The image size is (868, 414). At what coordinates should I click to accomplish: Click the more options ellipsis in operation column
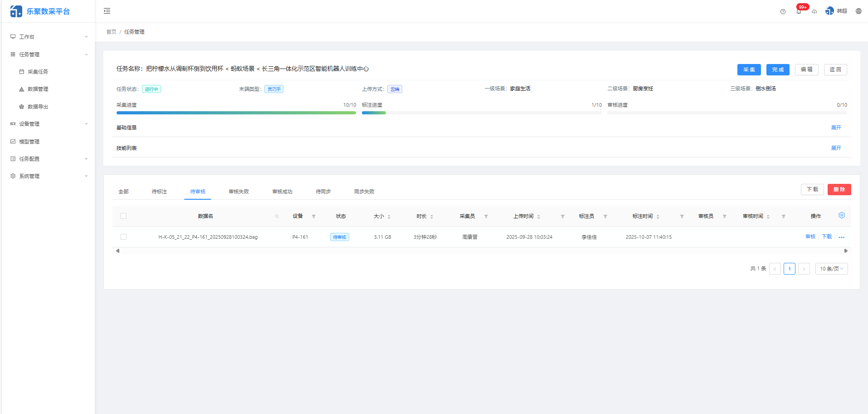(842, 237)
